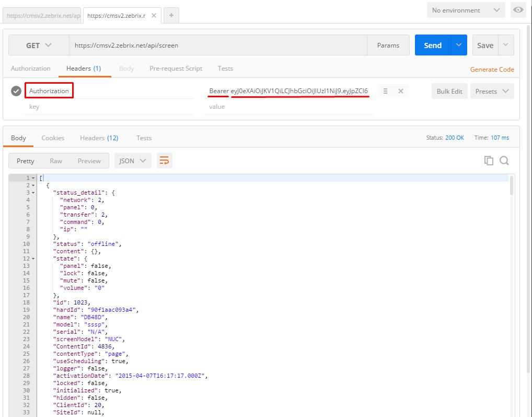This screenshot has height=417, width=532.
Task: Click the Generate Code link
Action: tap(492, 70)
